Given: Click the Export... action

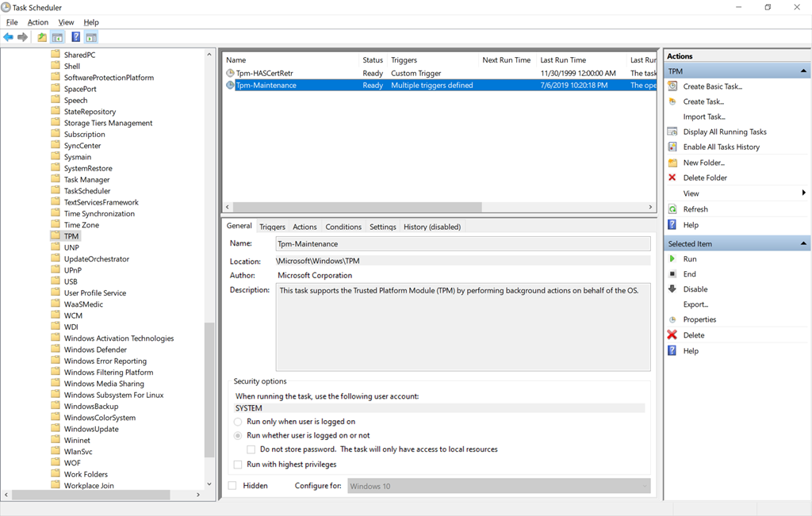Looking at the screenshot, I should (695, 304).
